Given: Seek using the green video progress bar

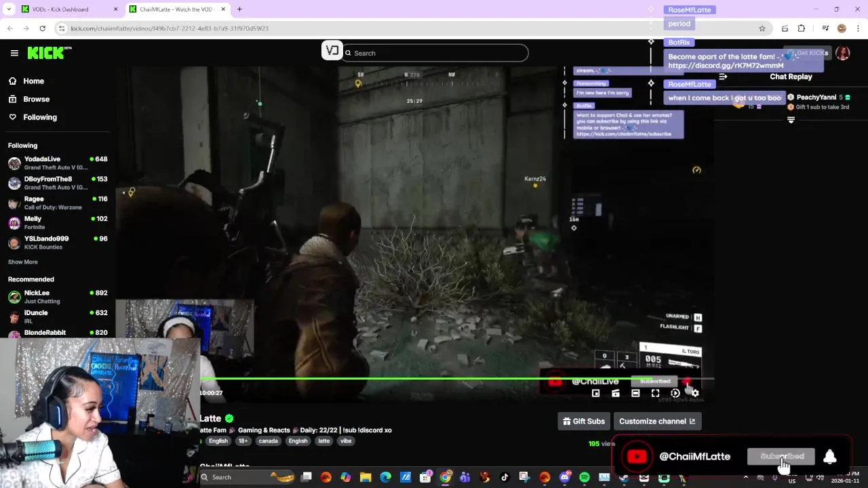Looking at the screenshot, I should [456, 379].
